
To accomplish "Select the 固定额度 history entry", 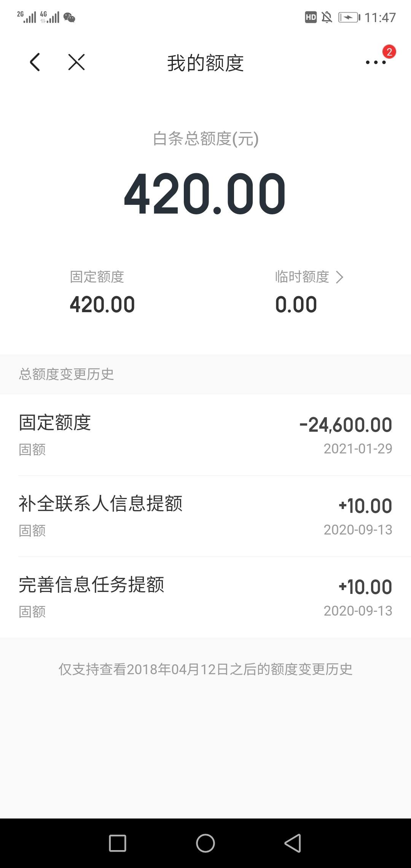I will [205, 435].
